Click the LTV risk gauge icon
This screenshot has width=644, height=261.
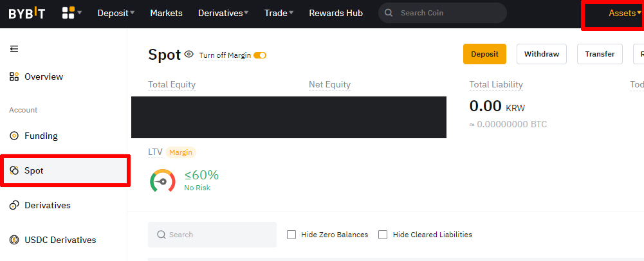click(163, 181)
